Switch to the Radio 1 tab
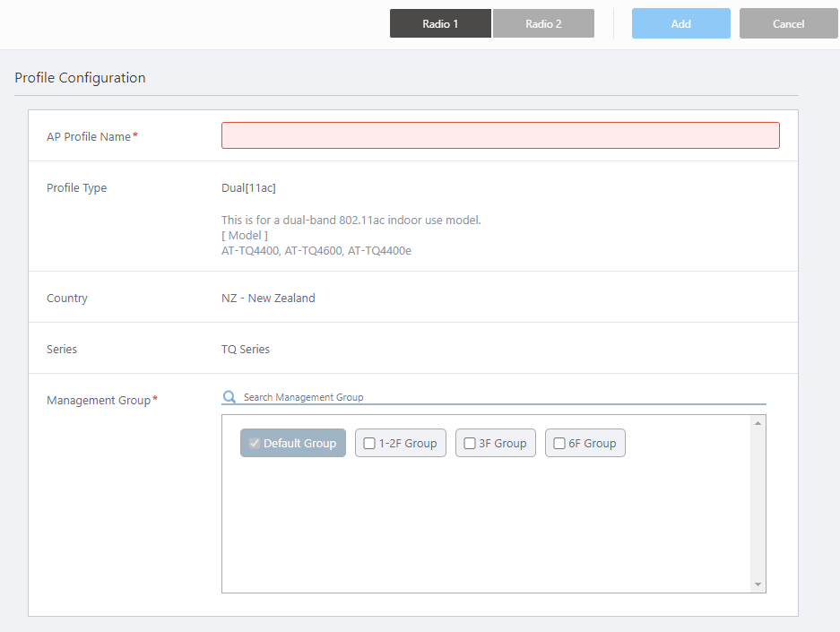Image resolution: width=840 pixels, height=632 pixels. coord(440,24)
